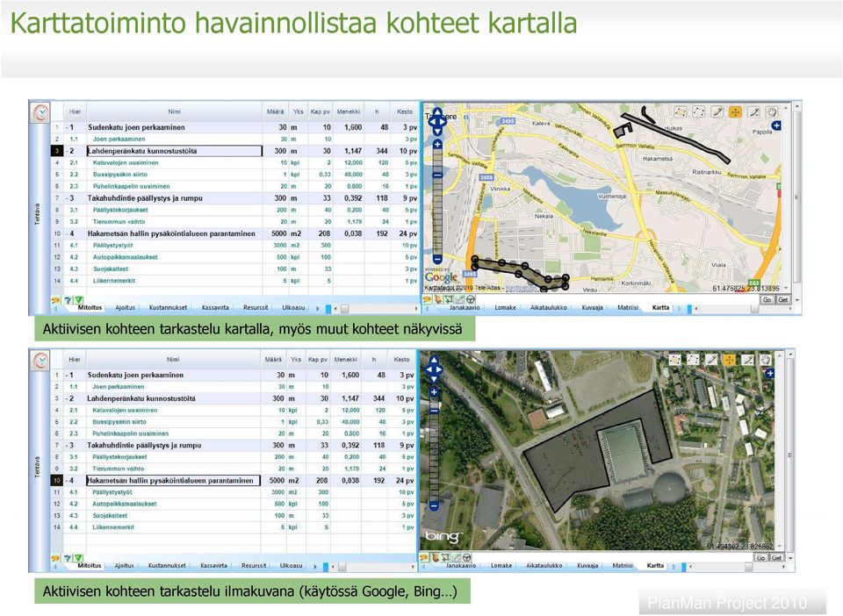The height and width of the screenshot is (616, 843).
Task: Select the polygon draw tool on the Bing map
Action: [x=674, y=359]
